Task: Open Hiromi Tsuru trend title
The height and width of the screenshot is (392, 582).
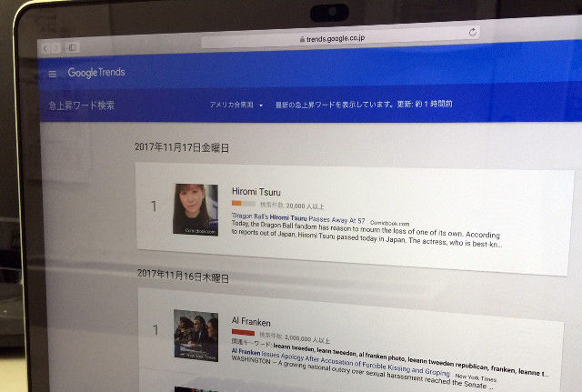Action: [x=256, y=192]
